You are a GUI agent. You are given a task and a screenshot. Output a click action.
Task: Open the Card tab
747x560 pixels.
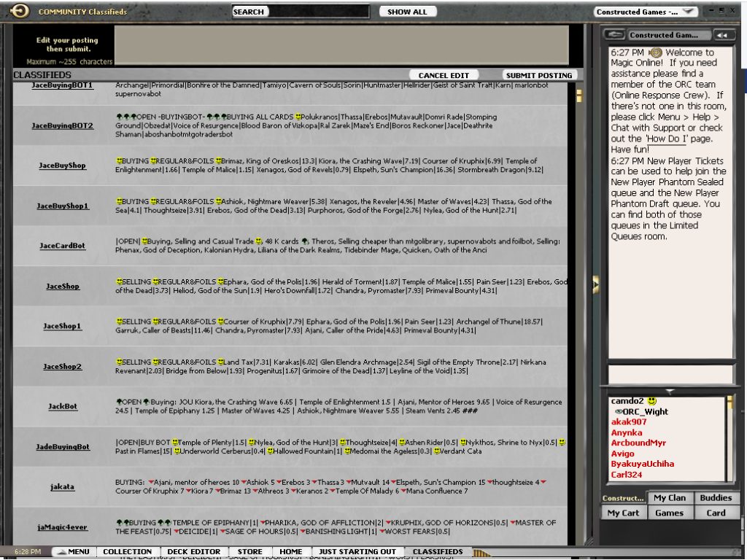pyautogui.click(x=716, y=513)
